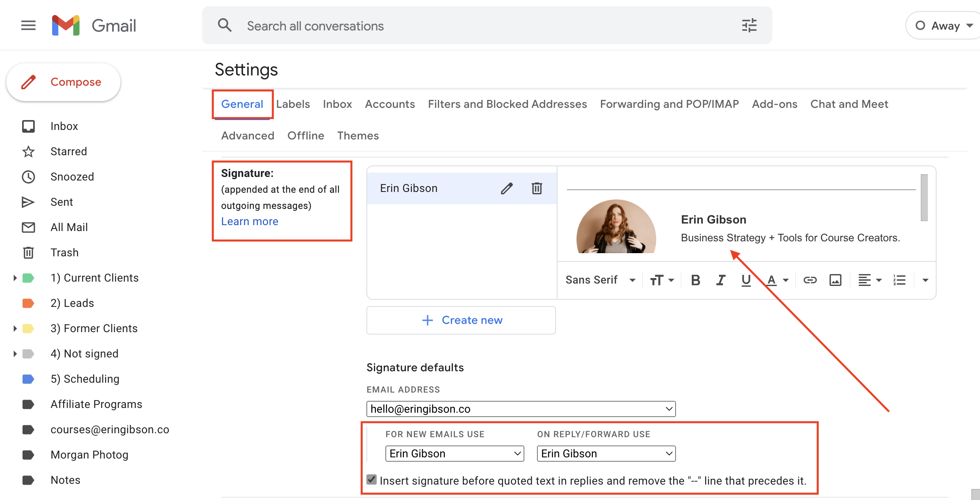Click Create new signature button

tap(461, 320)
